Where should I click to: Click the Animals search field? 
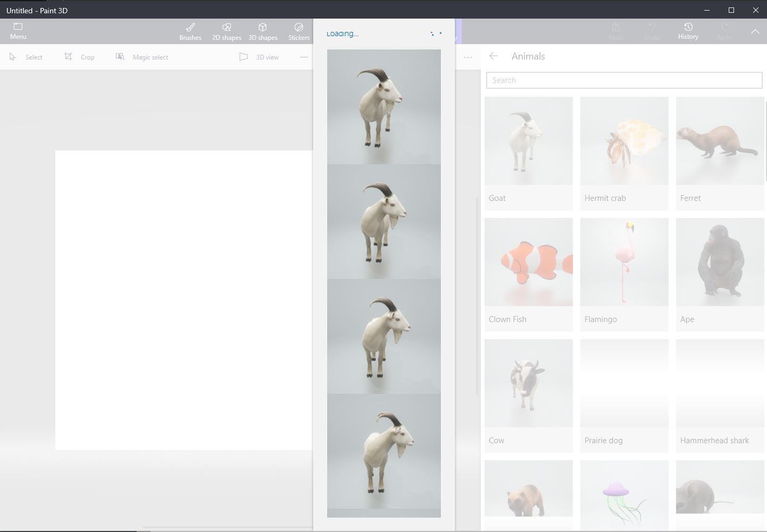click(624, 80)
